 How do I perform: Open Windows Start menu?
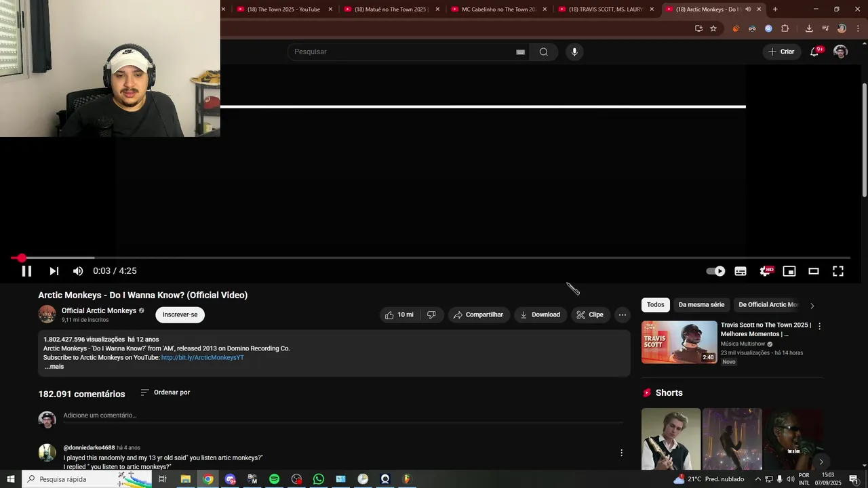(x=11, y=479)
